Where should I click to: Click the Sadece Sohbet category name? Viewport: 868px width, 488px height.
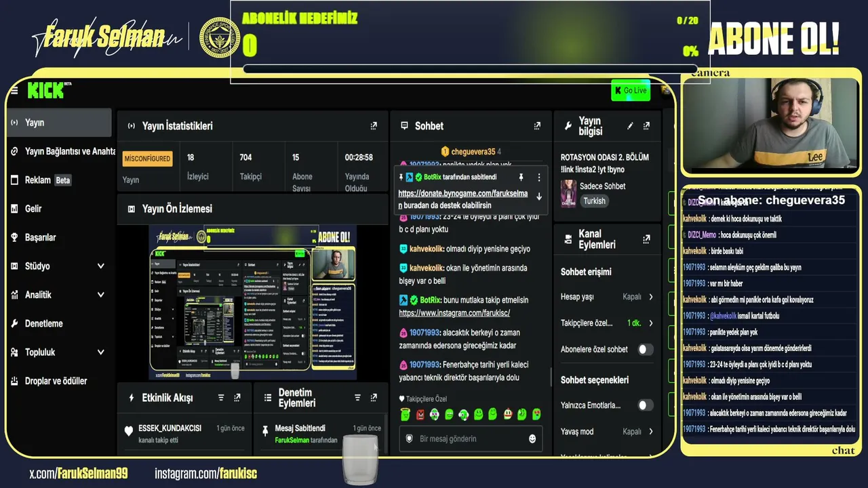pos(604,186)
